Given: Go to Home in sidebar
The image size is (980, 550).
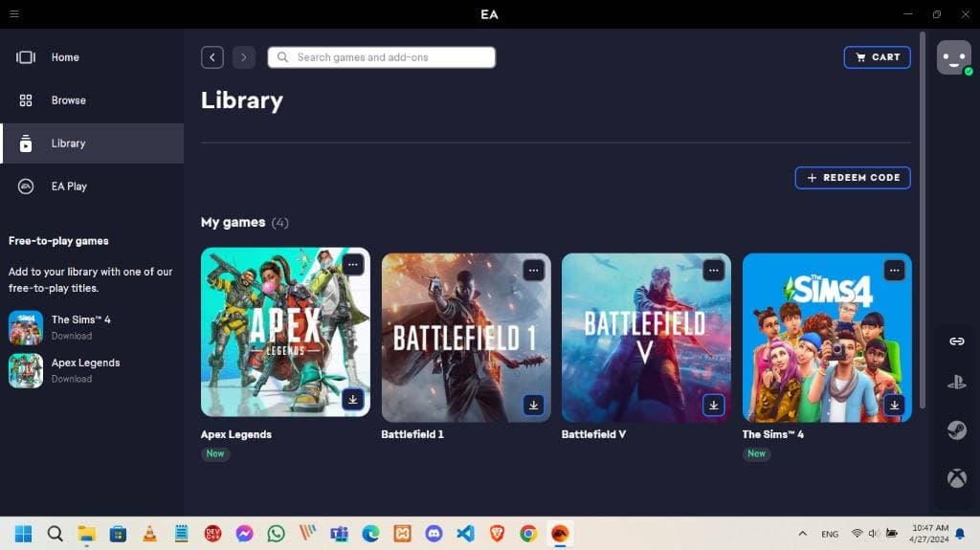Looking at the screenshot, I should pyautogui.click(x=92, y=56).
